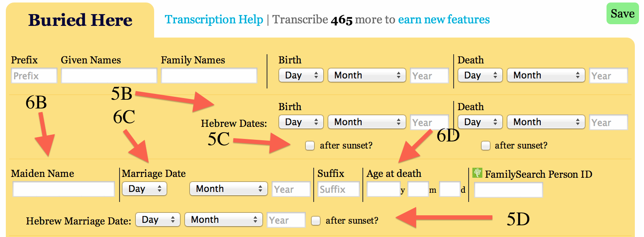644x237 pixels.
Task: Open the Birth Day dropdown
Action: pos(301,76)
